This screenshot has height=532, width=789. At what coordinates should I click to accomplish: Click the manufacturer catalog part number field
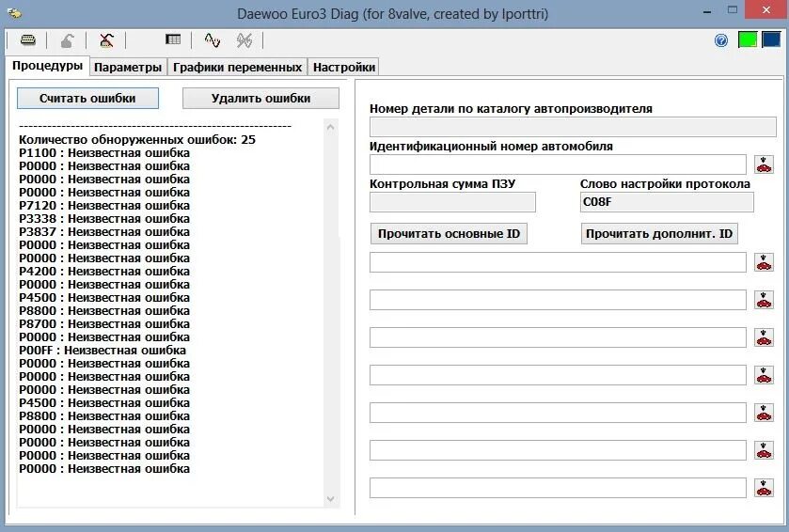coord(573,127)
